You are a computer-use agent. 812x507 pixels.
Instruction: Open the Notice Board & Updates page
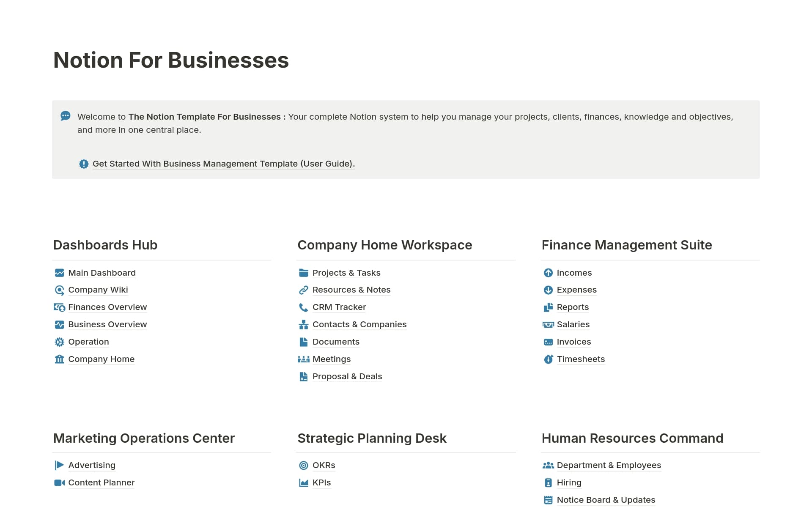tap(606, 500)
